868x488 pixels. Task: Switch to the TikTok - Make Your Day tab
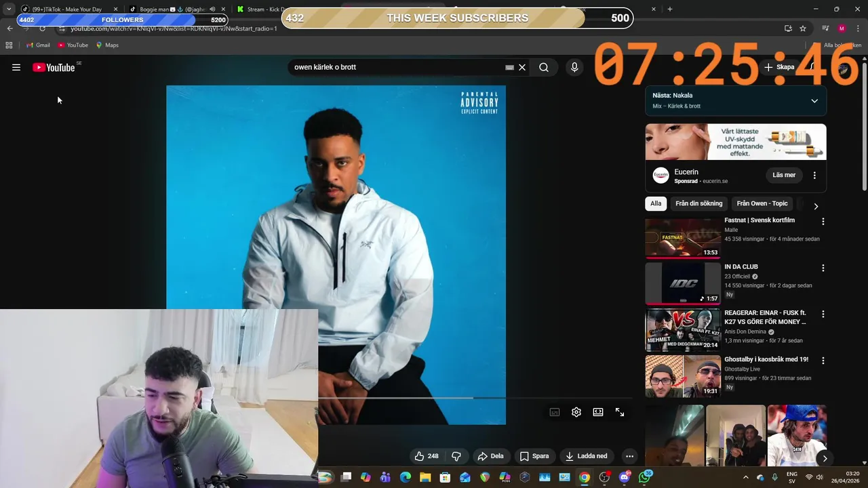point(70,9)
